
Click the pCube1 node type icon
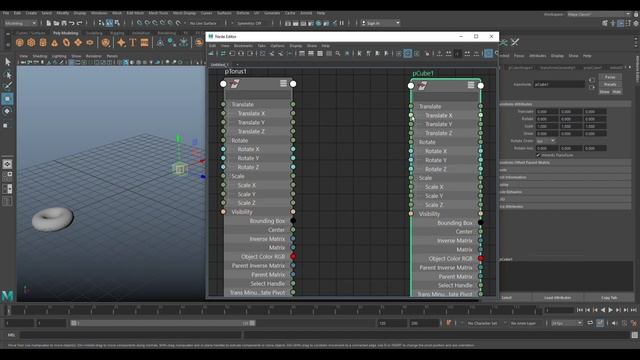[x=422, y=86]
